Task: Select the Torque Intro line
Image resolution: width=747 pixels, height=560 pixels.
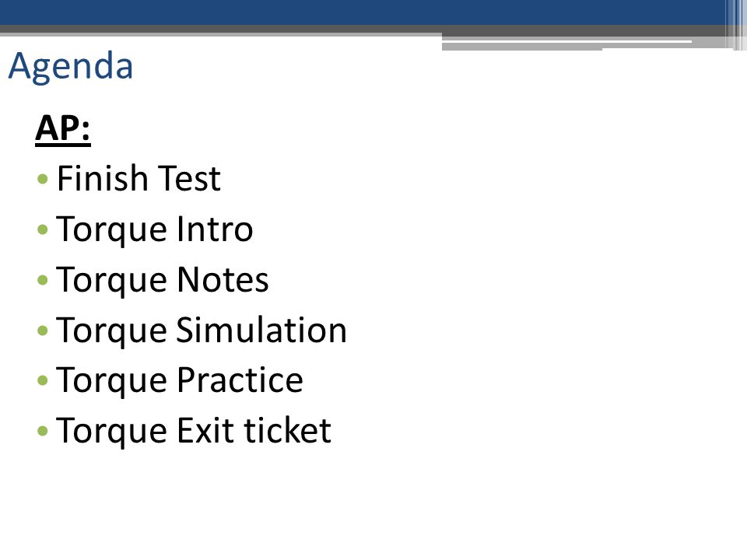Action: (154, 229)
